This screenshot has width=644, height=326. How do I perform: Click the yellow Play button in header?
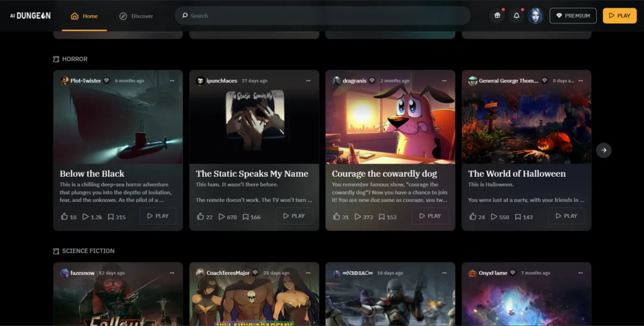coord(619,16)
